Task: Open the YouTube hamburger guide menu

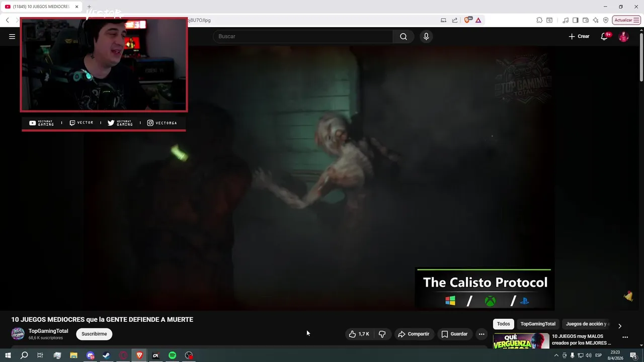Action: 12,36
